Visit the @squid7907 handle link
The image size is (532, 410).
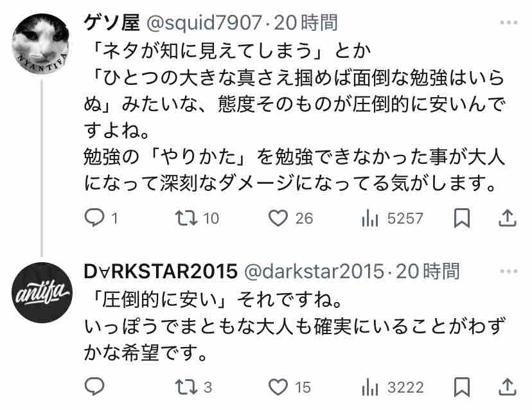tap(204, 23)
